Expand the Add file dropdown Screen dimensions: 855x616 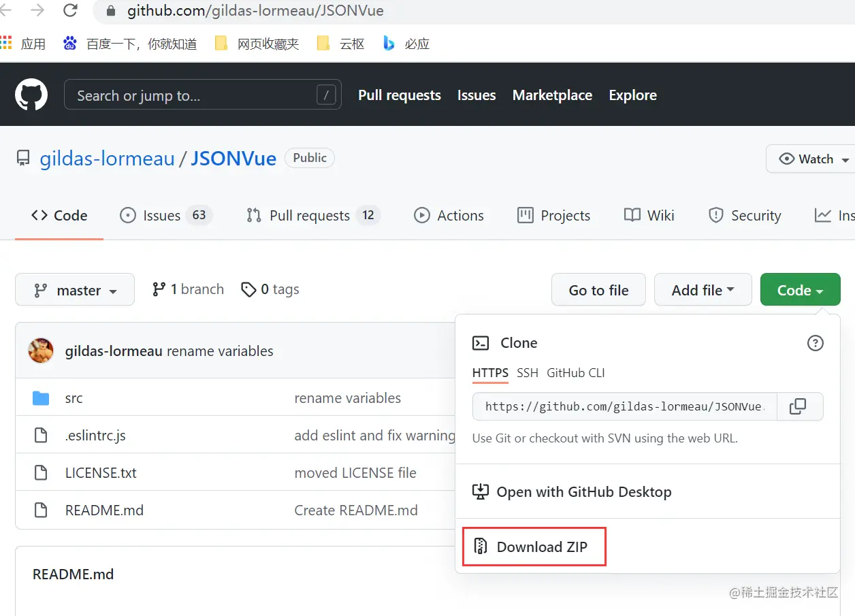tap(703, 290)
